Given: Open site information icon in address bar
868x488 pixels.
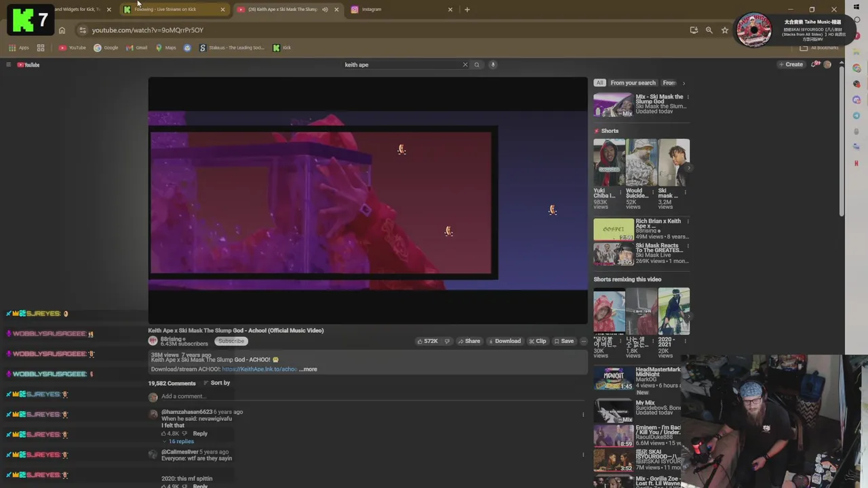Looking at the screenshot, I should (x=82, y=30).
